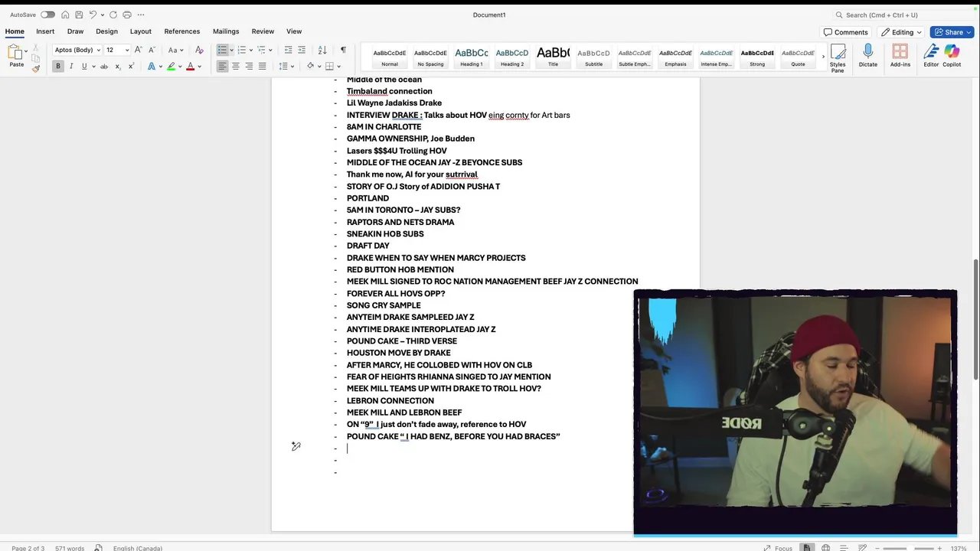The image size is (980, 551).
Task: Undo the last action
Action: (x=93, y=15)
